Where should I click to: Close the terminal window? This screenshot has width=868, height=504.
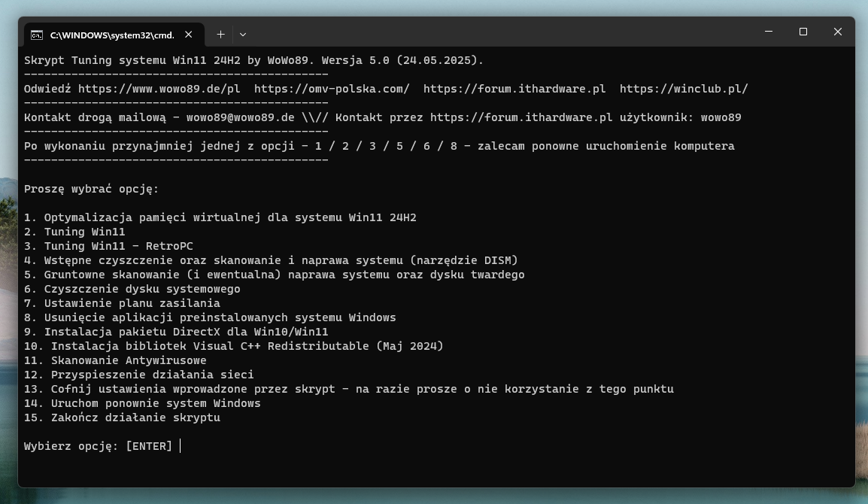[838, 32]
